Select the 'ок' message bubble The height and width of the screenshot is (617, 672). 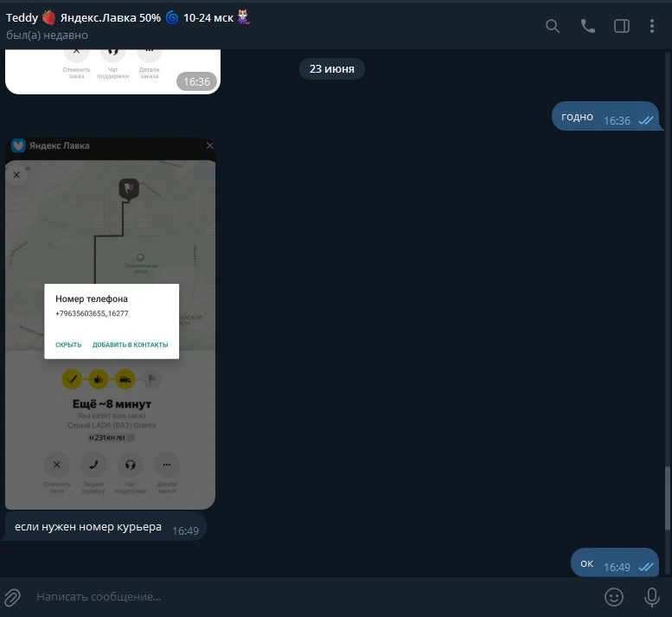coord(615,563)
